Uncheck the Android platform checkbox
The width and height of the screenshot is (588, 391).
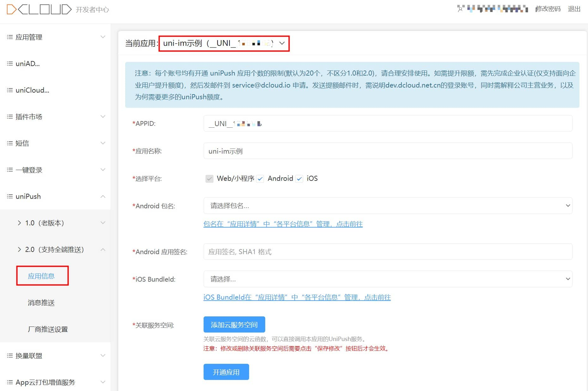[260, 179]
